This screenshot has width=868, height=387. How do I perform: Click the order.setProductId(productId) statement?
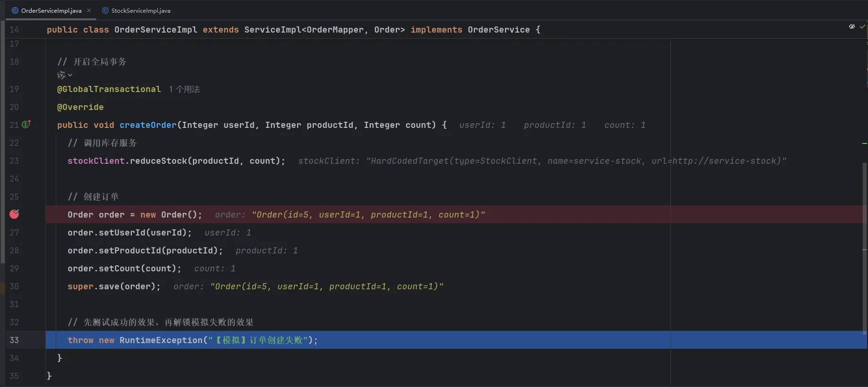point(145,251)
